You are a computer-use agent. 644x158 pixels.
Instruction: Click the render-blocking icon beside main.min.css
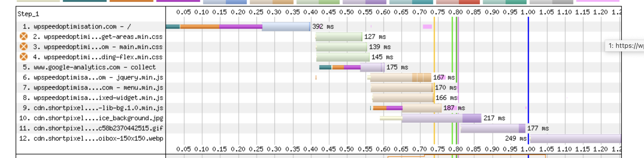(x=24, y=47)
